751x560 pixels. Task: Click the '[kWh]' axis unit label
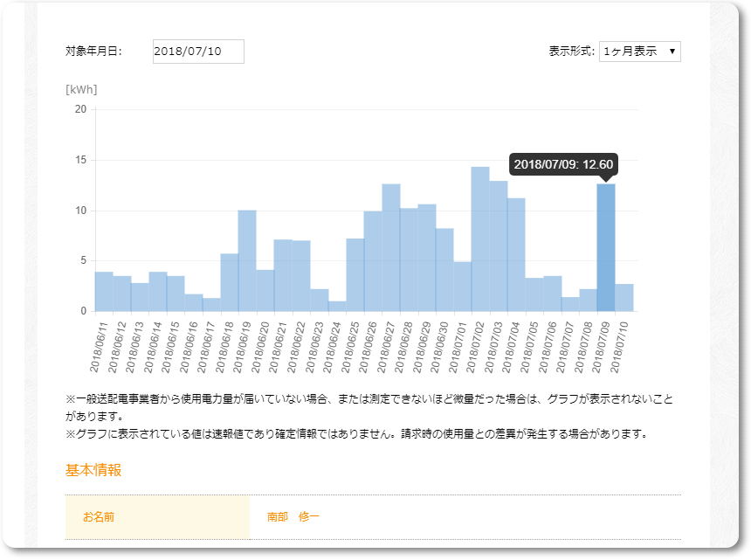[81, 90]
